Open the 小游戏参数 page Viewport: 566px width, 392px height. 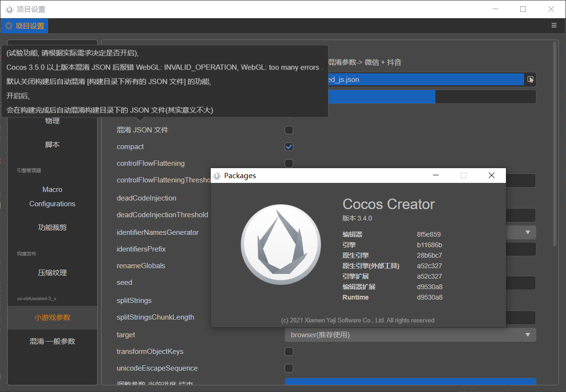point(52,318)
